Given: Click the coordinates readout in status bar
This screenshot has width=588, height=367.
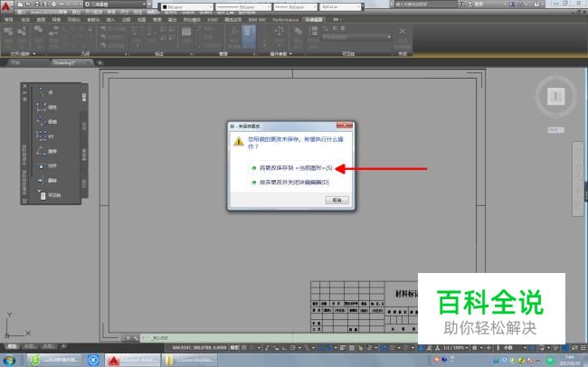Looking at the screenshot, I should pos(200,348).
